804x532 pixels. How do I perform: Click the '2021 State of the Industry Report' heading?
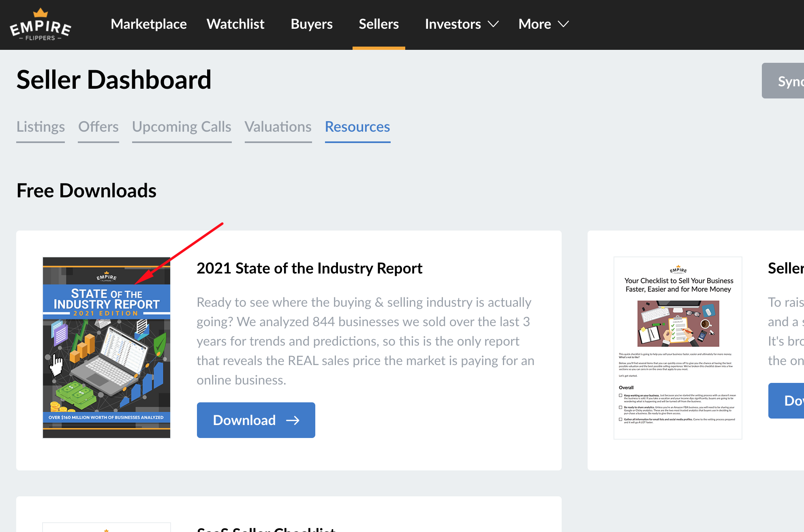click(310, 268)
